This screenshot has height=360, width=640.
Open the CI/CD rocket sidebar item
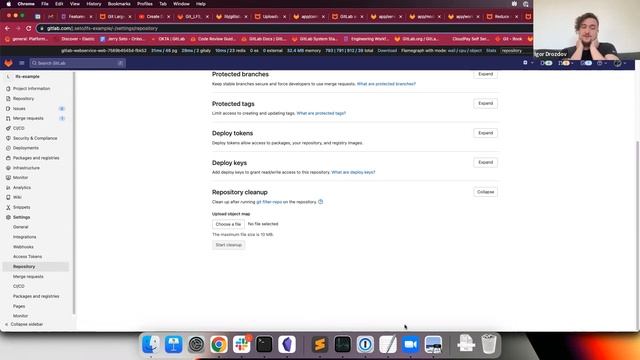point(18,128)
